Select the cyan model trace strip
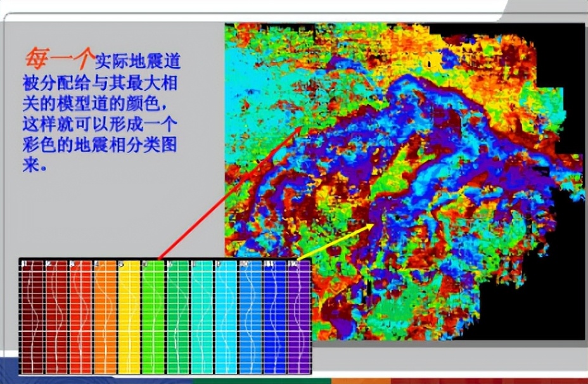Screen dimensions: 588x384 pyautogui.click(x=225, y=317)
